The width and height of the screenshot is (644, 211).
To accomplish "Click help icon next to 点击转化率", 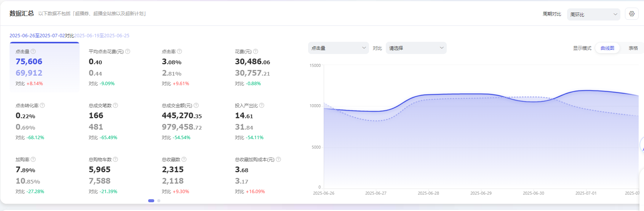I will coord(42,105).
